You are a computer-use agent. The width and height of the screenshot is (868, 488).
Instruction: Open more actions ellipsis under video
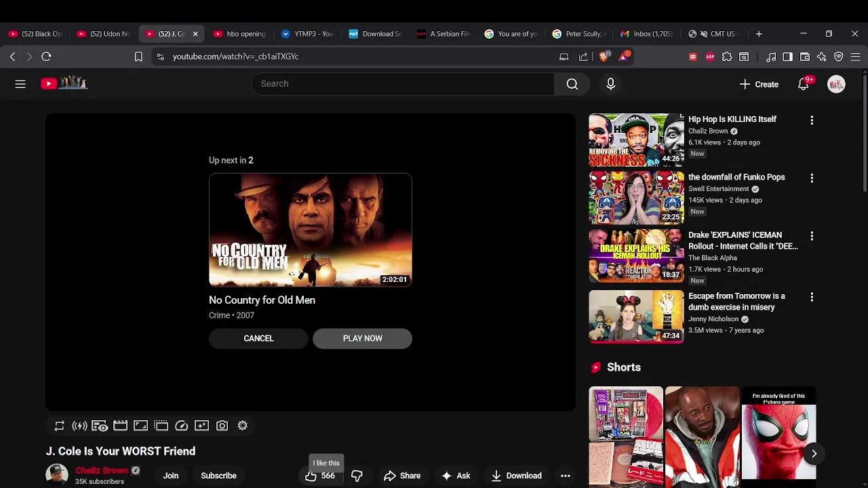click(566, 476)
